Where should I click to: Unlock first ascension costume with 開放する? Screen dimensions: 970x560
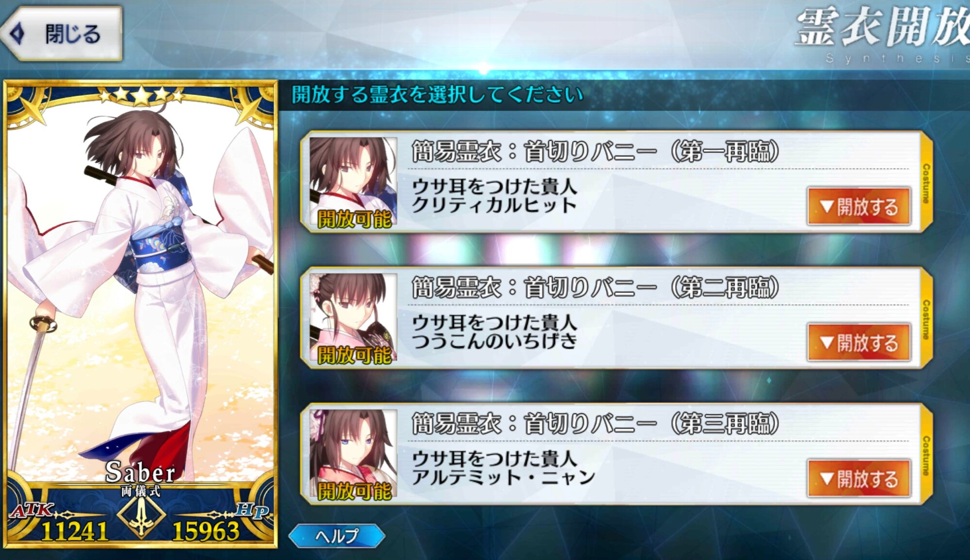pos(859,207)
